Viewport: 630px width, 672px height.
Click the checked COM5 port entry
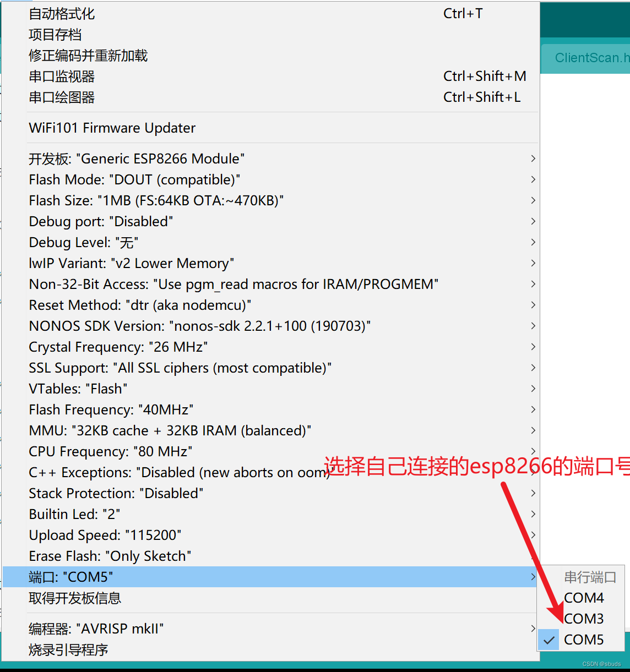tap(584, 640)
